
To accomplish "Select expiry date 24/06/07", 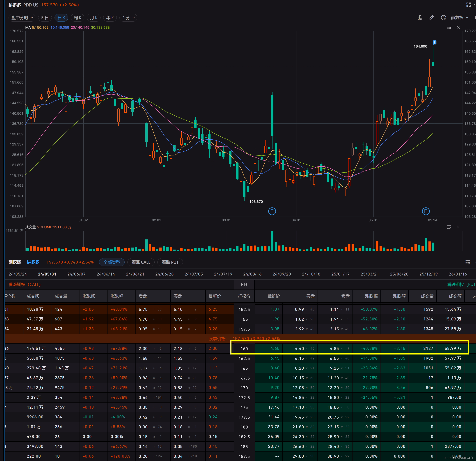I will tap(76, 274).
